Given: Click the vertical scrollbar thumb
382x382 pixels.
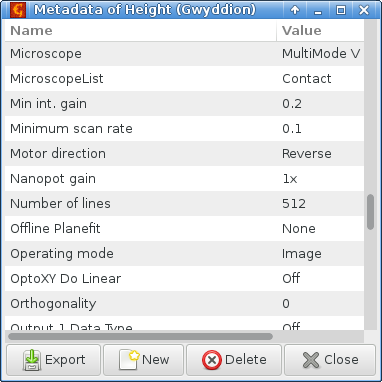Looking at the screenshot, I should point(370,212).
